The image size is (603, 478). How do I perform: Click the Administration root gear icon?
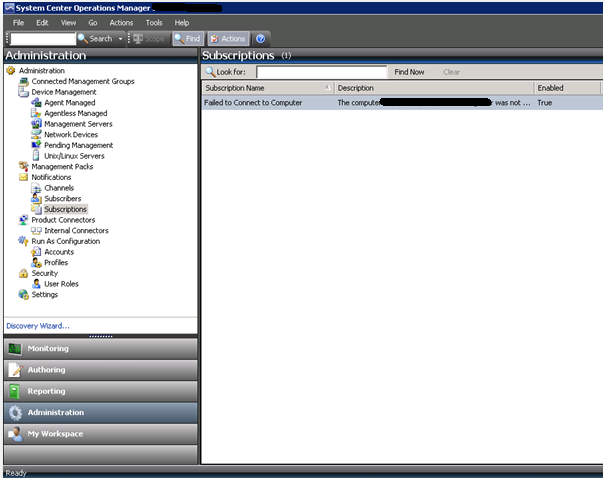11,70
